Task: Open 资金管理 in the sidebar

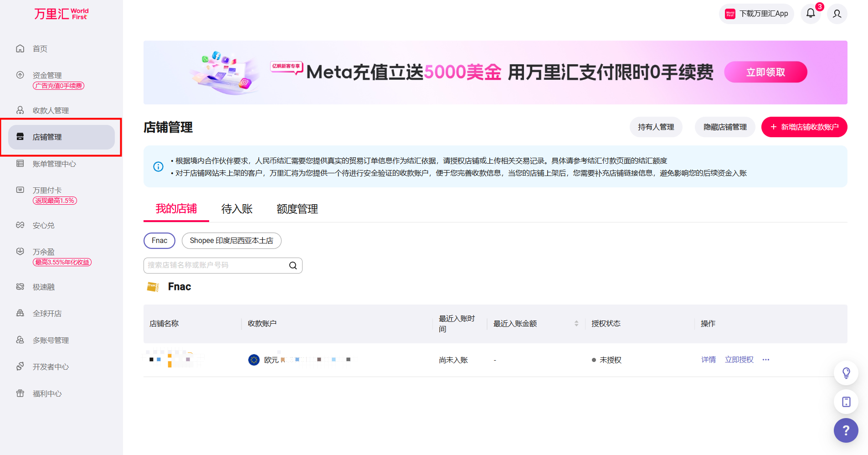Action: tap(47, 75)
